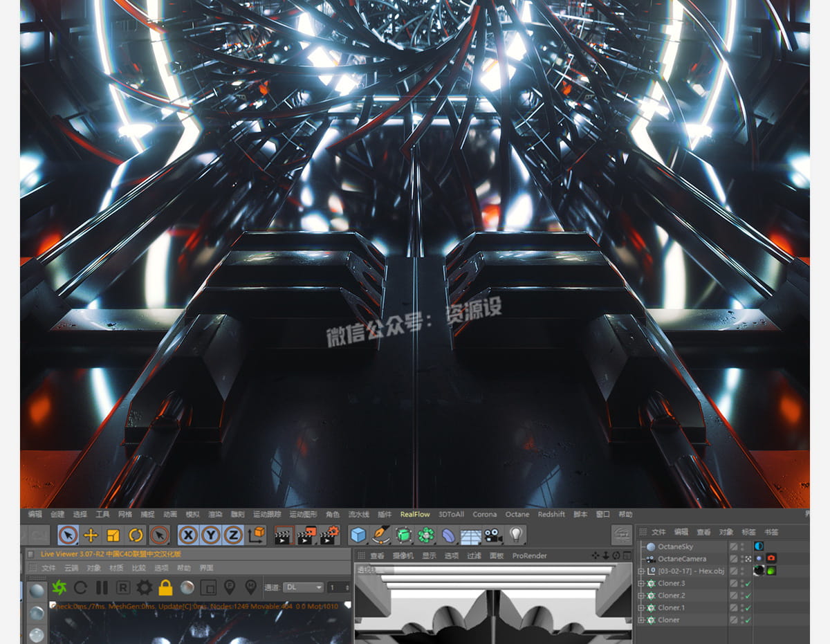830x644 pixels.
Task: Toggle the green checkmark for Cloner.3
Action: tap(748, 583)
